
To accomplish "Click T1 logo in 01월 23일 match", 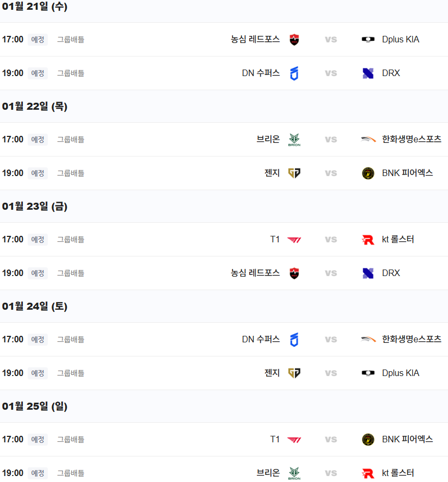I will click(x=294, y=240).
